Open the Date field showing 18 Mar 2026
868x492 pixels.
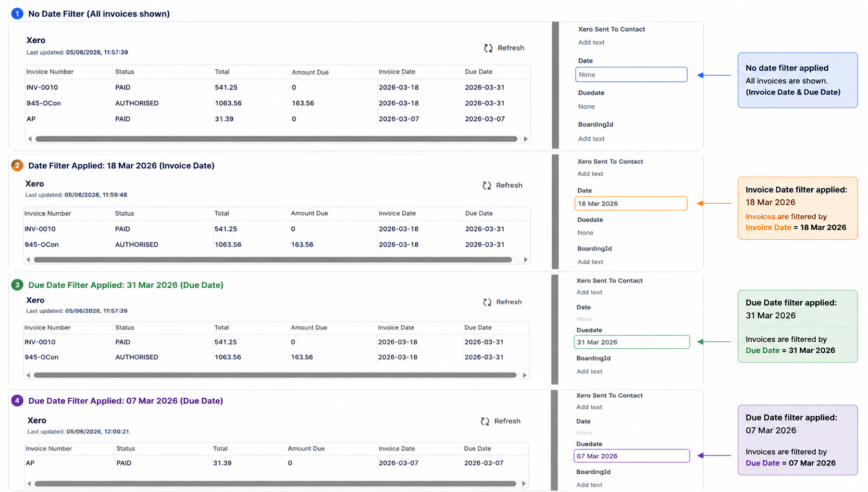(631, 203)
